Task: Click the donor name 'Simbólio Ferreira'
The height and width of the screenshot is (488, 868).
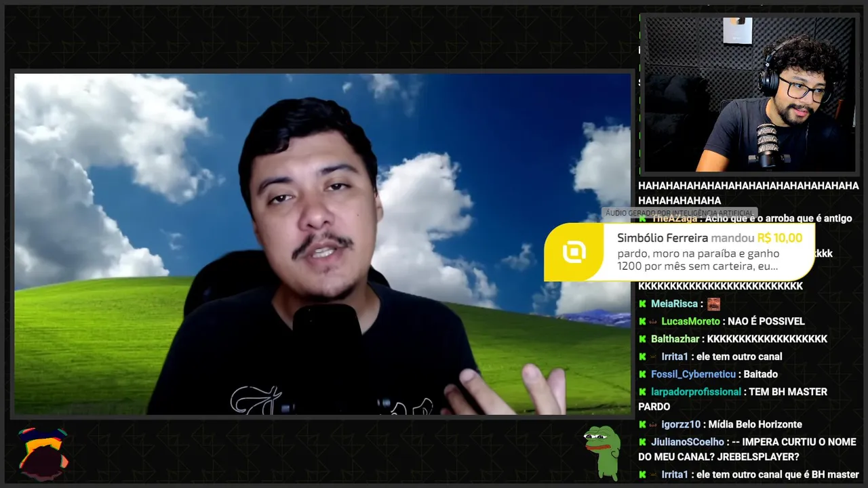Action: tap(663, 238)
